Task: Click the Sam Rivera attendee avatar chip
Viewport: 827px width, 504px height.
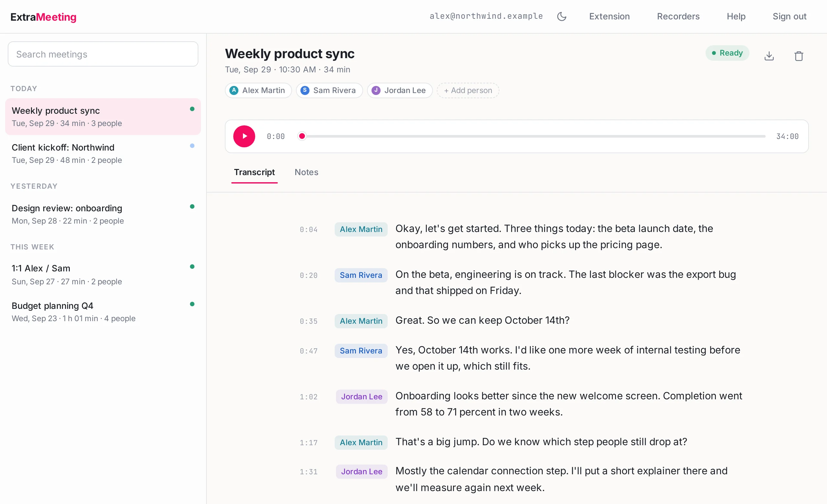Action: coord(329,90)
